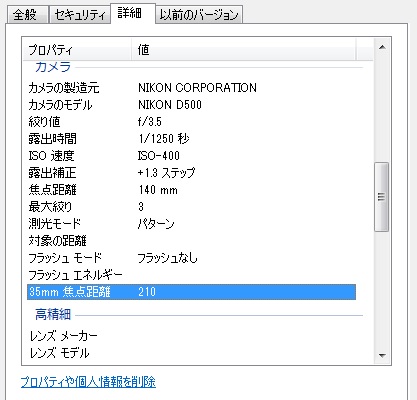Select the 露出補正 row
This screenshot has width=417, height=400.
tap(191, 173)
